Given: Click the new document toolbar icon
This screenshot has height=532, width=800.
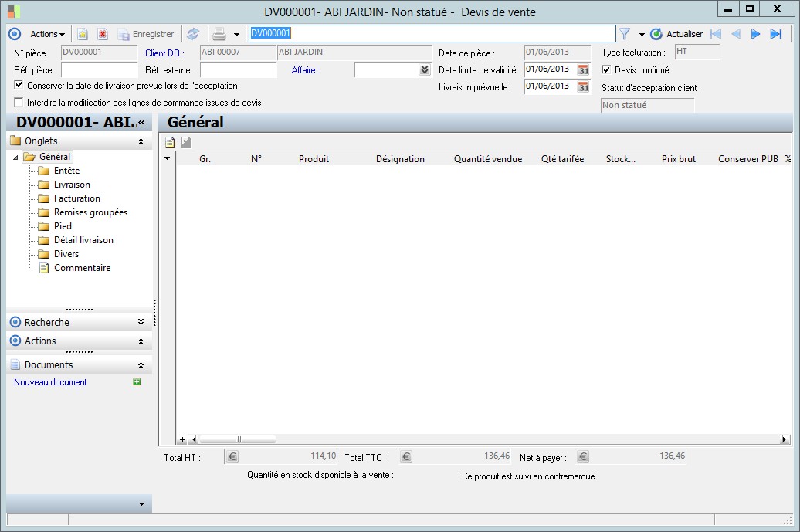Looking at the screenshot, I should click(x=82, y=34).
